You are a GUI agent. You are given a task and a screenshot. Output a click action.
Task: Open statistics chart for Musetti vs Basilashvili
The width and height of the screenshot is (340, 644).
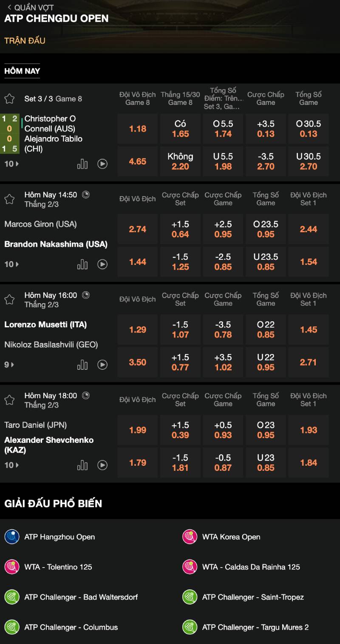point(82,365)
